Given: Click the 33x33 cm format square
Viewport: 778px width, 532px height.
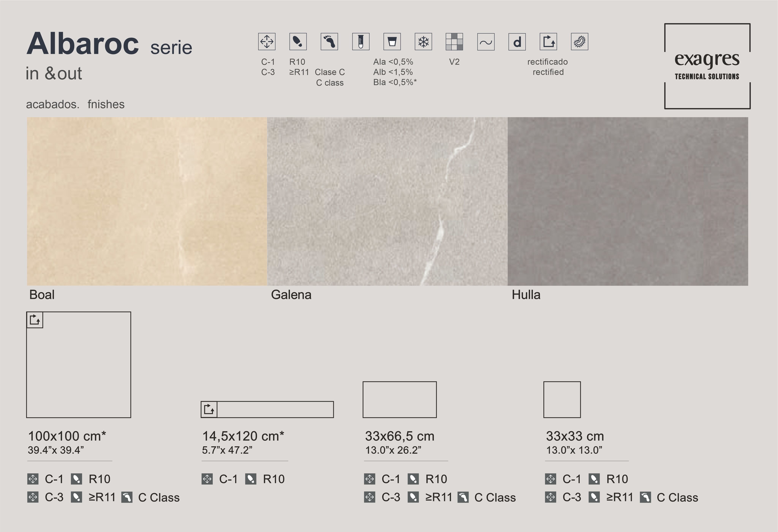Looking at the screenshot, I should [x=562, y=399].
